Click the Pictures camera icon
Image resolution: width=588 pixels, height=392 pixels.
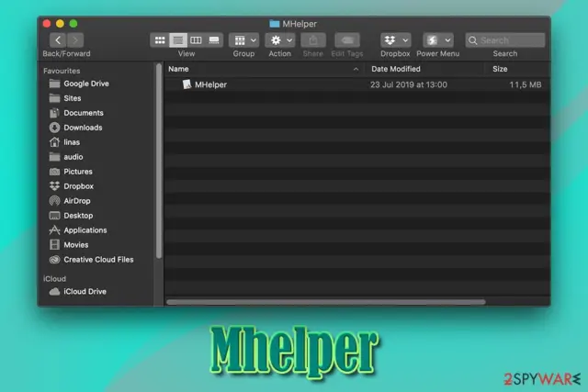click(54, 172)
